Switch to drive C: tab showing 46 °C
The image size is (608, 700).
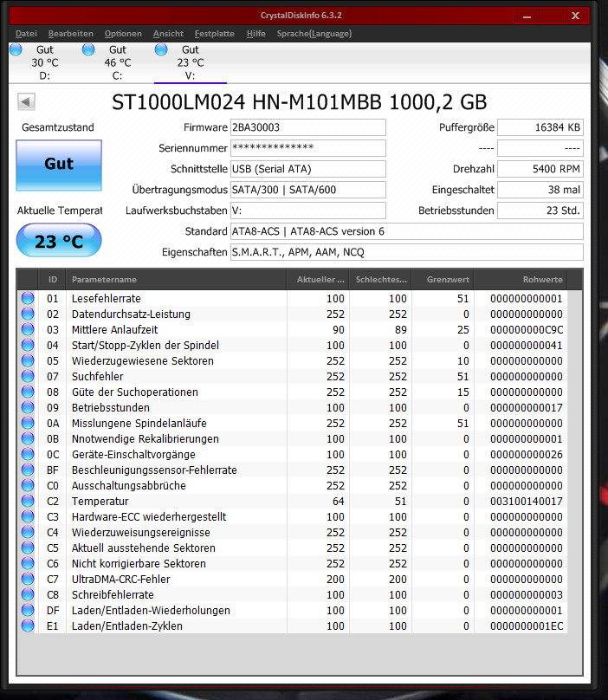tap(118, 62)
